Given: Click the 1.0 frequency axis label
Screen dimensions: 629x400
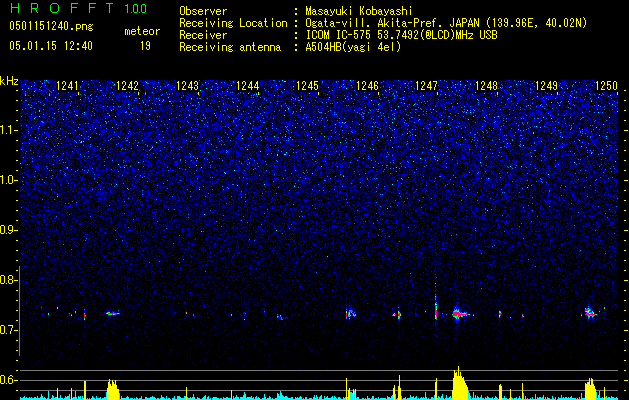Looking at the screenshot, I should (x=8, y=180).
